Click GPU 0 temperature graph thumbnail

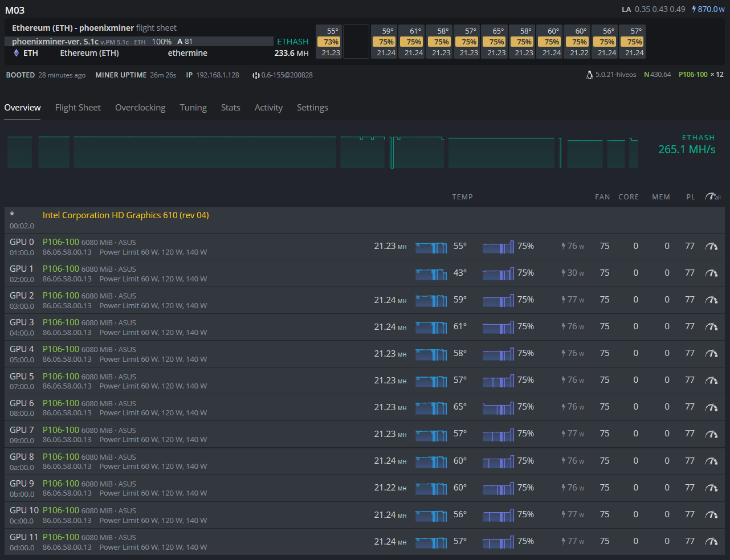click(431, 246)
